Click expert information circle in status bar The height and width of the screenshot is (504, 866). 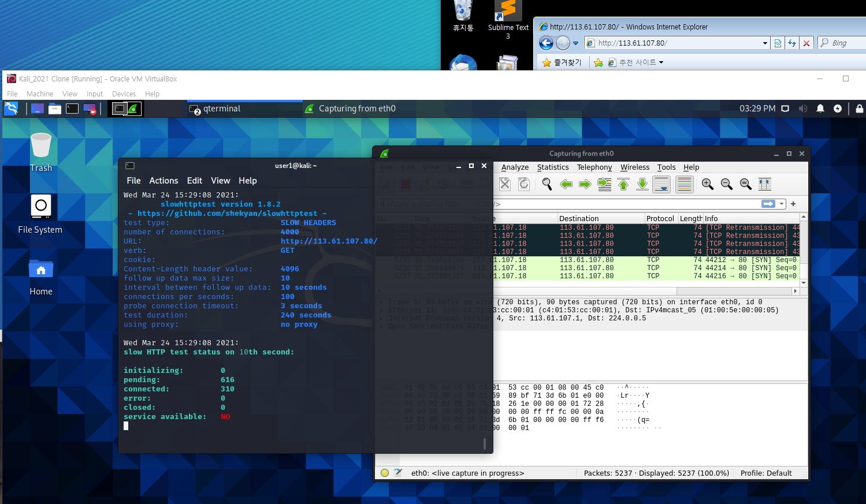click(385, 473)
